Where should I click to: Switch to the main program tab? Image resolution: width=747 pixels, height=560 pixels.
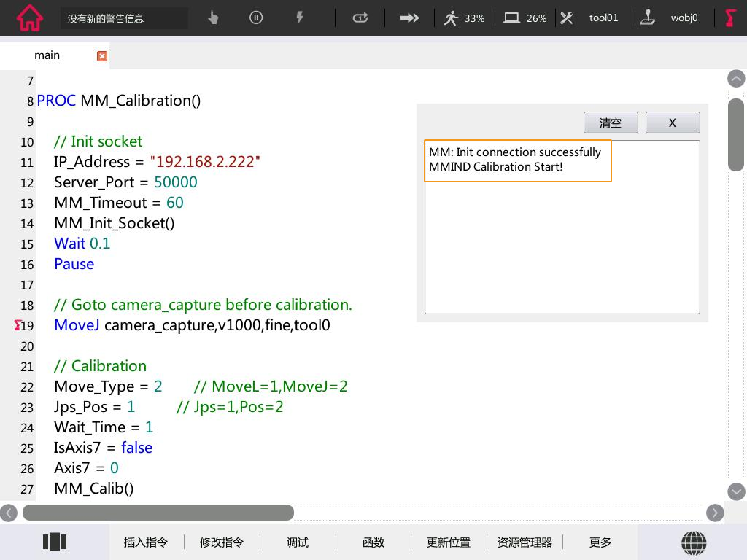pos(47,55)
